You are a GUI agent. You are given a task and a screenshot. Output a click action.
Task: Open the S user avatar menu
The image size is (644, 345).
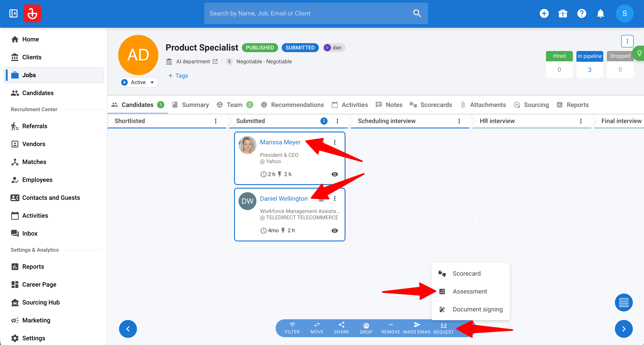pyautogui.click(x=624, y=13)
